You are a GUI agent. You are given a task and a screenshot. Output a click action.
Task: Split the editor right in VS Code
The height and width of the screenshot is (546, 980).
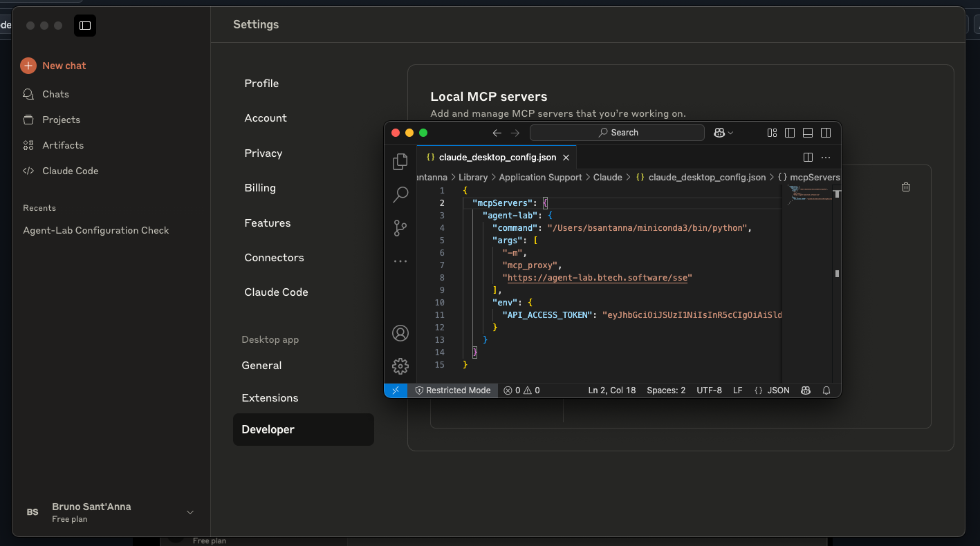808,158
